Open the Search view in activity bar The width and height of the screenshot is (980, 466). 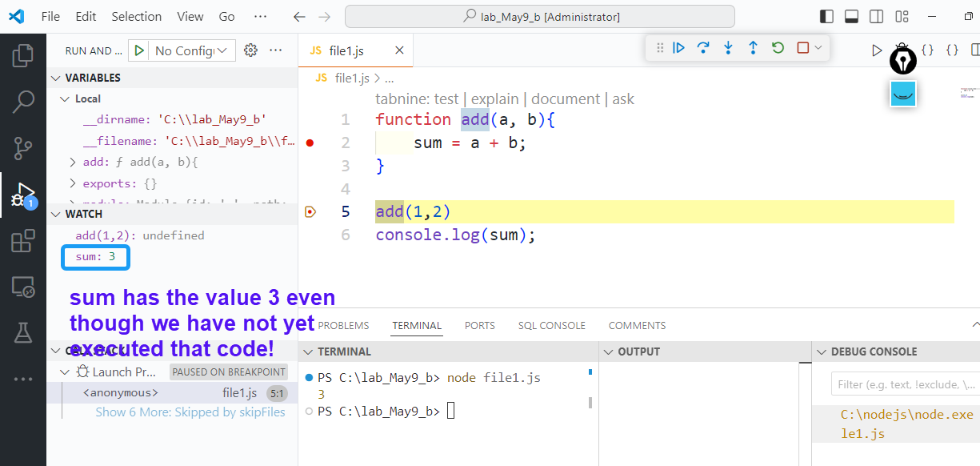23,102
